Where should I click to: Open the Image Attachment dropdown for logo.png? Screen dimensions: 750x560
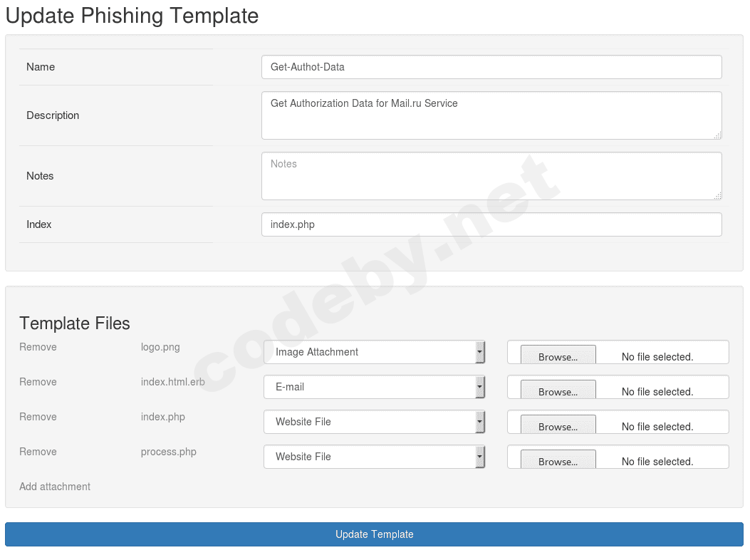point(374,352)
